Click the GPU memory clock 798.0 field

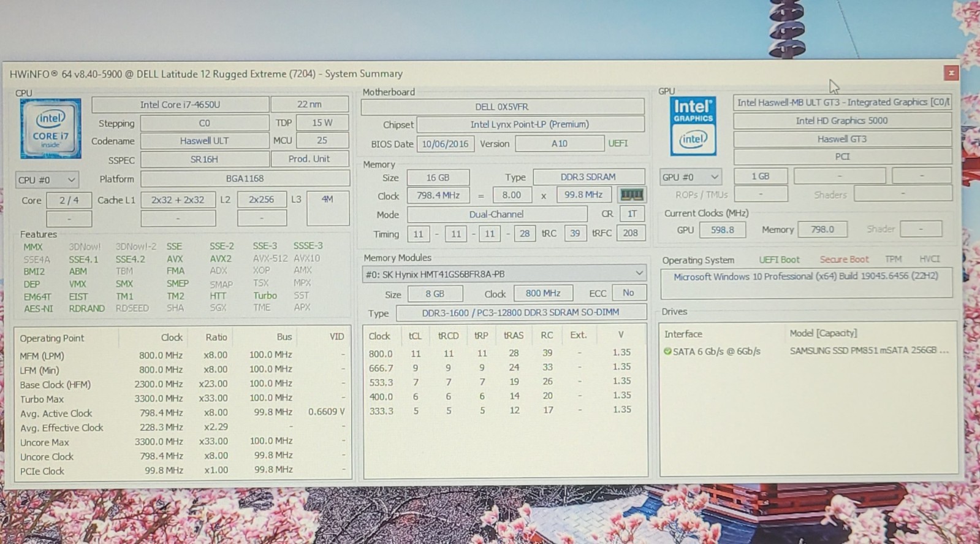coord(822,229)
